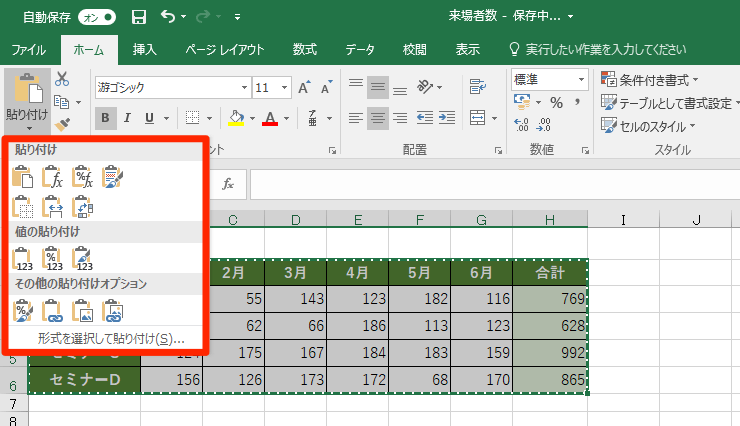Choose Values and Source Formatting paste option
The height and width of the screenshot is (426, 740).
(83, 259)
